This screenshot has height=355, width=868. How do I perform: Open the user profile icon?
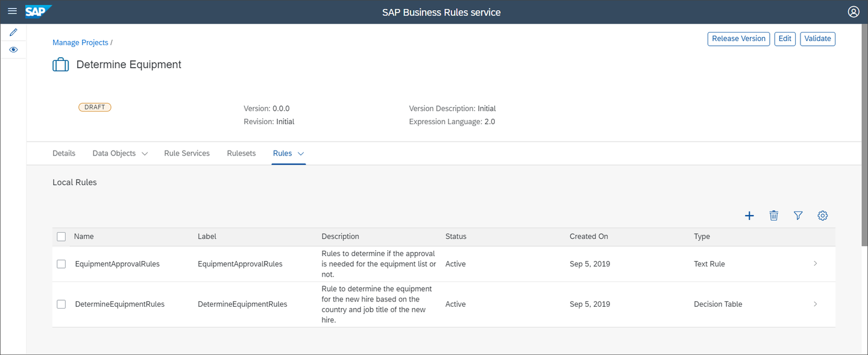(854, 11)
